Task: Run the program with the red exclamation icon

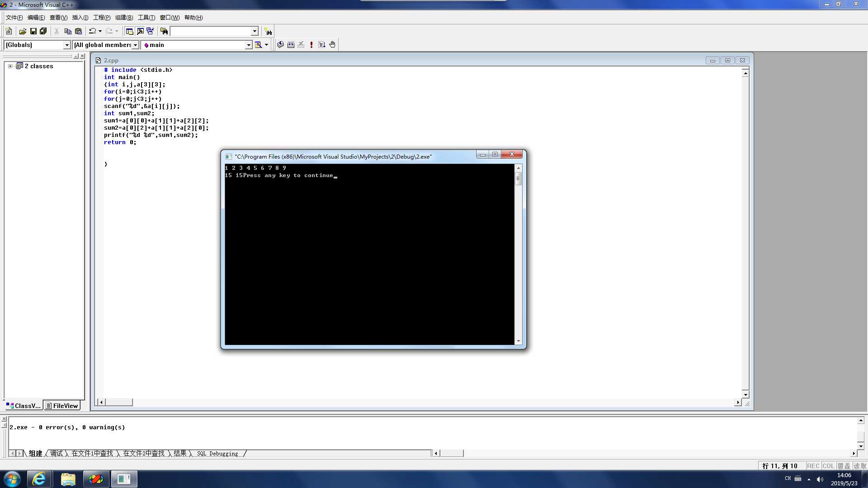Action: coord(311,45)
